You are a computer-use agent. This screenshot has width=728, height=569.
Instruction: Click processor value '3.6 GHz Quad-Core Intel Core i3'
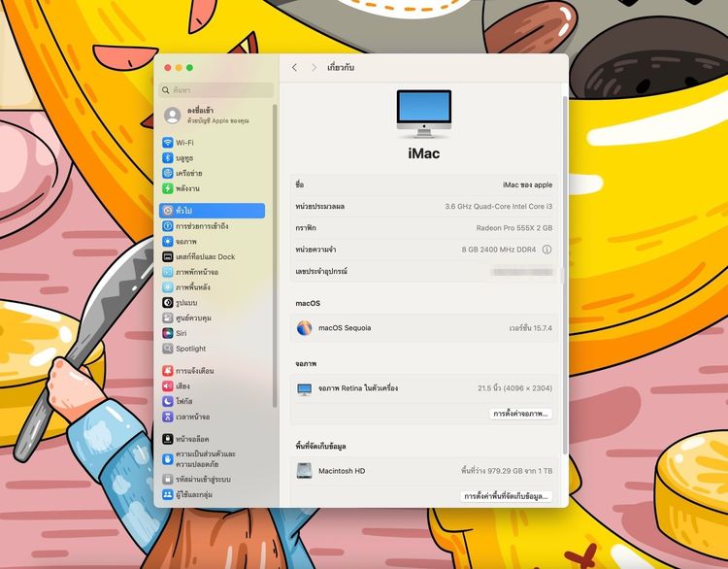click(x=499, y=206)
